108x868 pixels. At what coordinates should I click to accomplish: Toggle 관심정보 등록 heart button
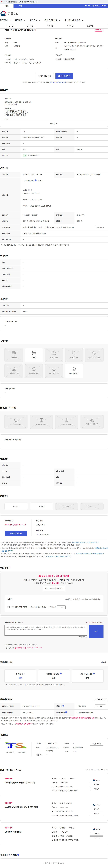(x=44, y=76)
